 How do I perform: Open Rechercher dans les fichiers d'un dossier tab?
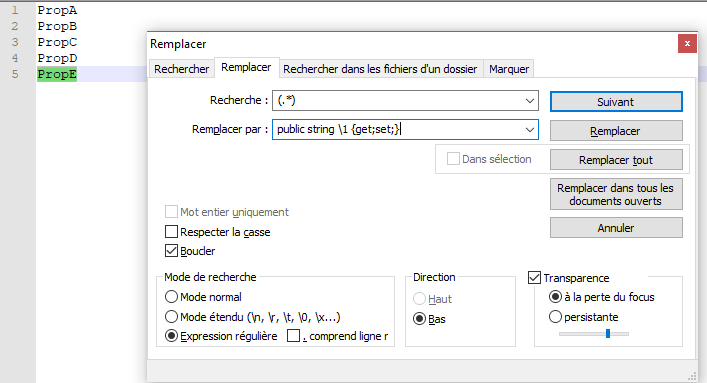380,69
